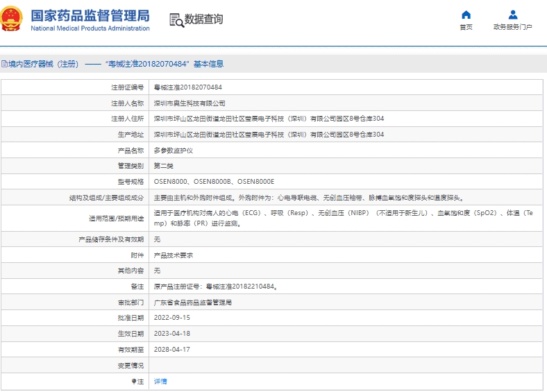Screen dimensions: 547x392
Task: Click 基本信息 in the heading
Action: 209,64
